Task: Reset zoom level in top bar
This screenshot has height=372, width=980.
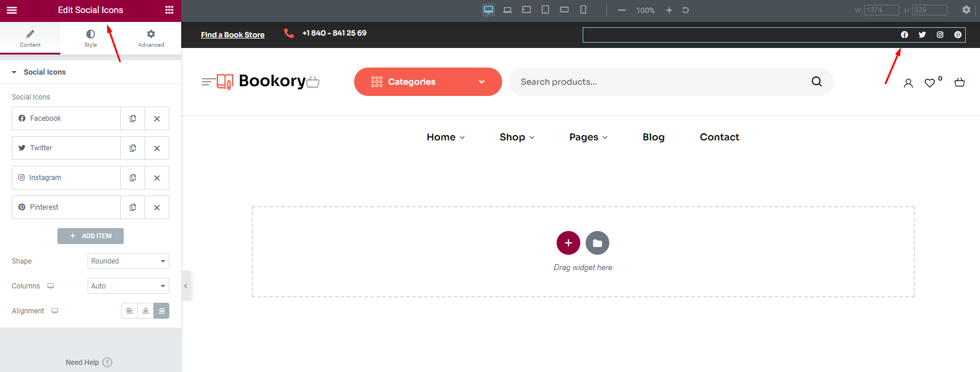Action: pos(686,10)
